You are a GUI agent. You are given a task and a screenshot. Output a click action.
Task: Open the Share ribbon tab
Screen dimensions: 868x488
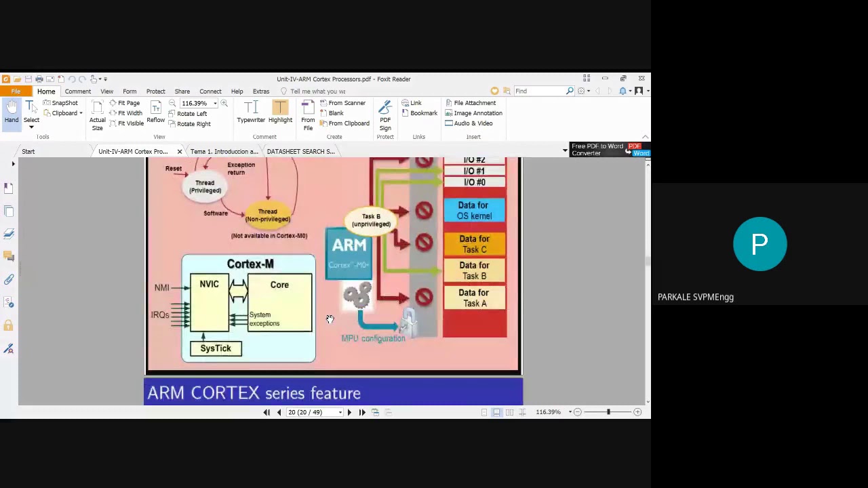[x=182, y=91]
